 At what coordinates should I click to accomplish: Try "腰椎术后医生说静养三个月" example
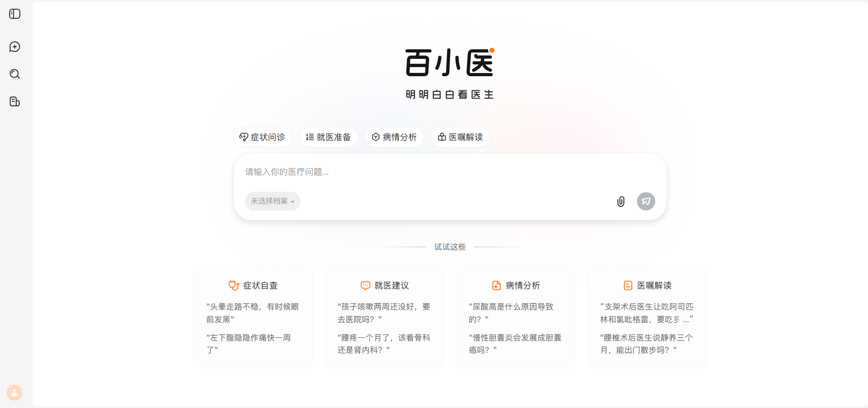(x=647, y=344)
